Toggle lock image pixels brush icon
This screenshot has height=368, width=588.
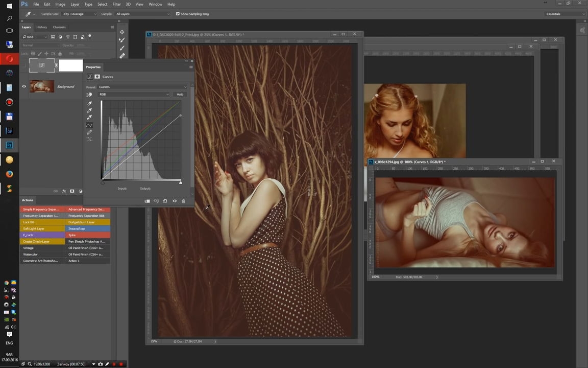40,54
